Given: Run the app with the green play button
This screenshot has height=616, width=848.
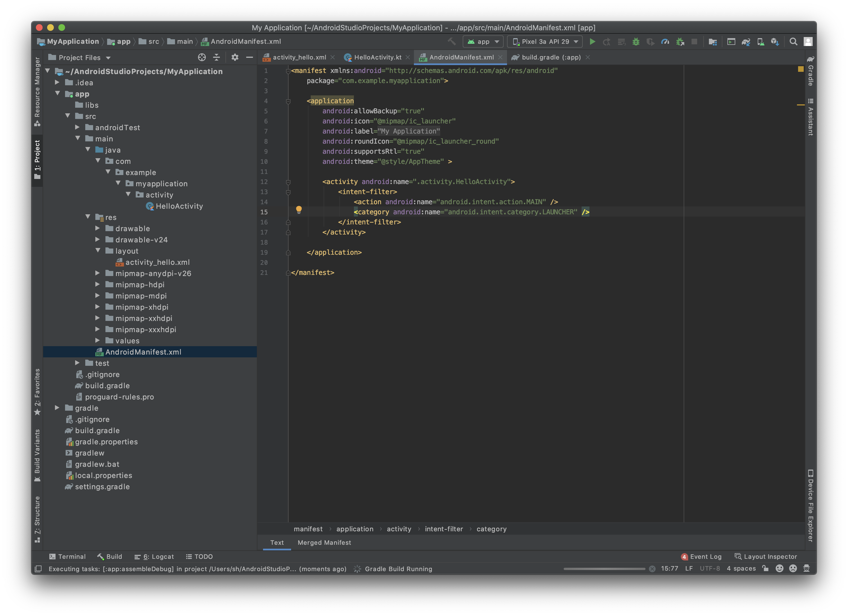Looking at the screenshot, I should click(x=592, y=42).
